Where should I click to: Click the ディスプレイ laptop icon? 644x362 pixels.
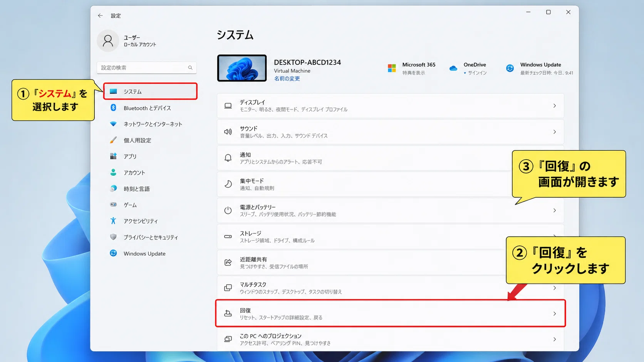[x=228, y=105]
